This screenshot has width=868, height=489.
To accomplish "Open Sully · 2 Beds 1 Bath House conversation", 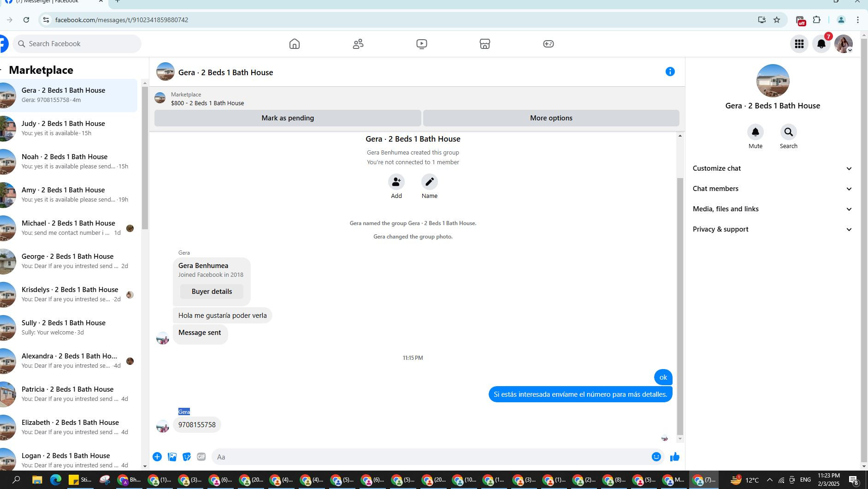I will click(x=69, y=328).
